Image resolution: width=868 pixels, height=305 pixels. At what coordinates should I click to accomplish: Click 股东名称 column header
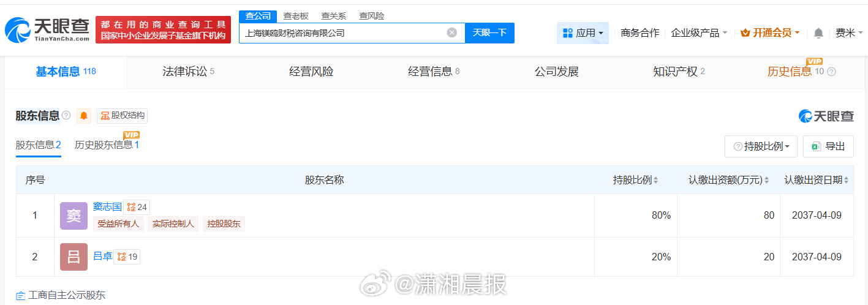(324, 180)
